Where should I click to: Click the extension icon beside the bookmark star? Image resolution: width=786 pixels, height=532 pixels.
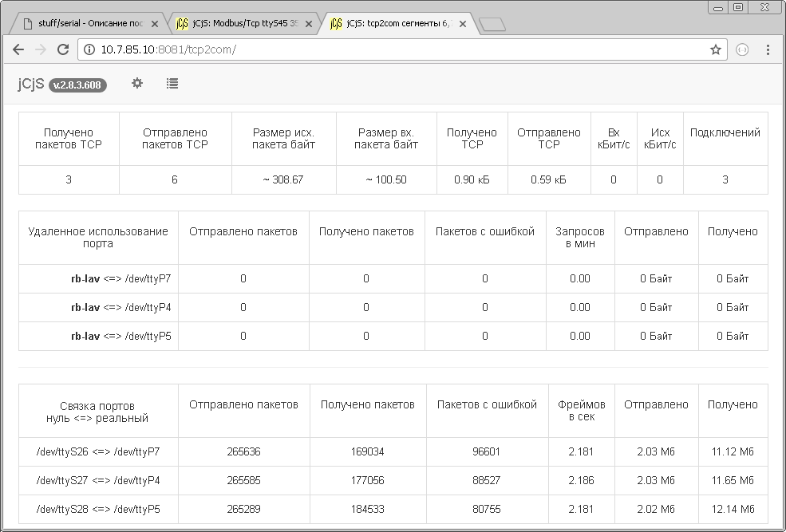(x=741, y=49)
